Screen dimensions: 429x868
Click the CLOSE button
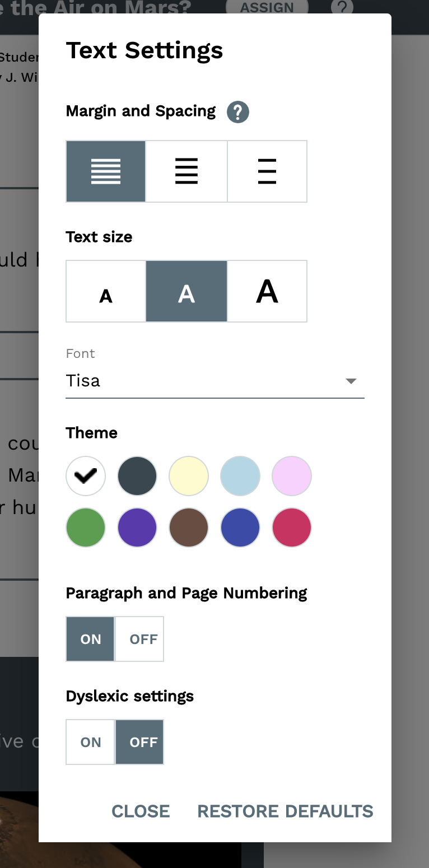[x=141, y=811]
